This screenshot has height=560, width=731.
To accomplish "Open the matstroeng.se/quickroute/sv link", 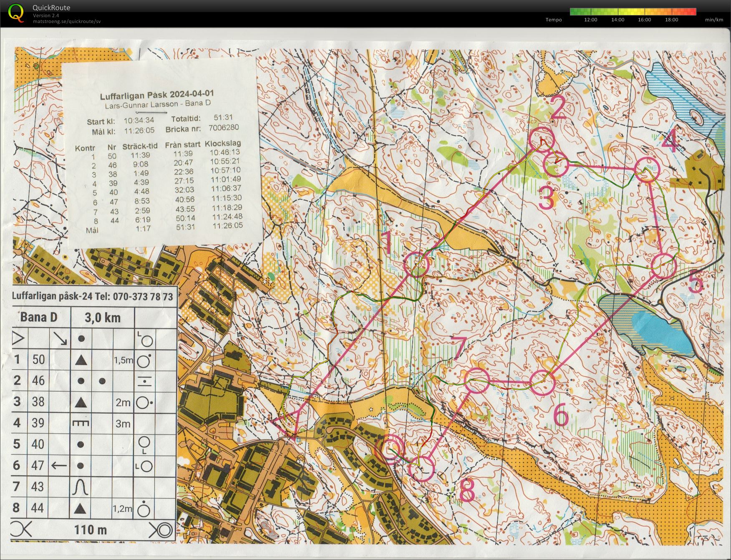I will (x=67, y=21).
